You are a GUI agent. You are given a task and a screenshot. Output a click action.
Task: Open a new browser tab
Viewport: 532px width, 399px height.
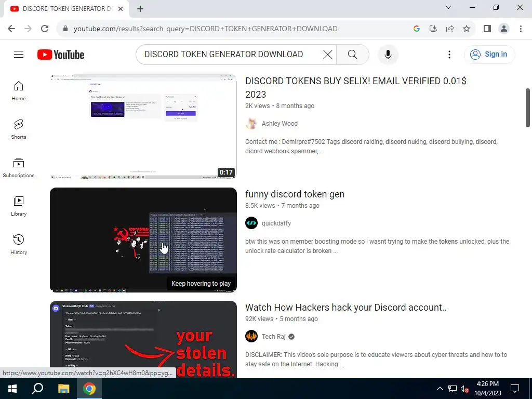140,9
